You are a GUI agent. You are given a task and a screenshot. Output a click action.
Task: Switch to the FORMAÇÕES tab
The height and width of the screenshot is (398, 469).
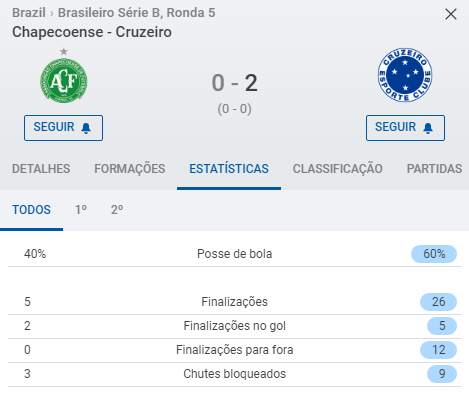(x=130, y=169)
